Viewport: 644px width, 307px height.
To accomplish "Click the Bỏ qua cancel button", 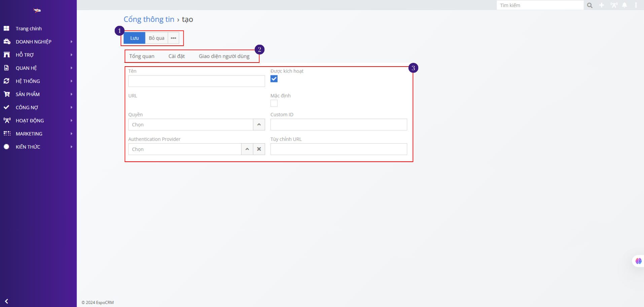I will pos(156,38).
